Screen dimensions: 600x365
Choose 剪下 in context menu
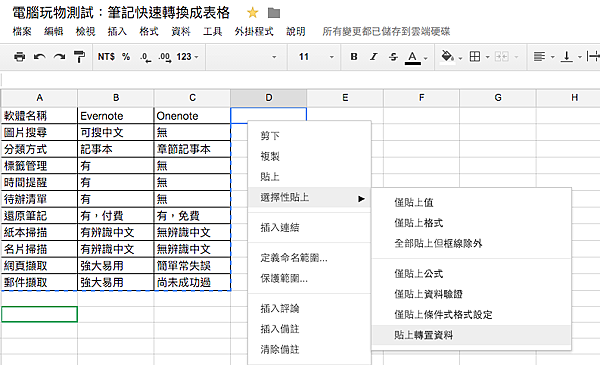[x=310, y=136]
